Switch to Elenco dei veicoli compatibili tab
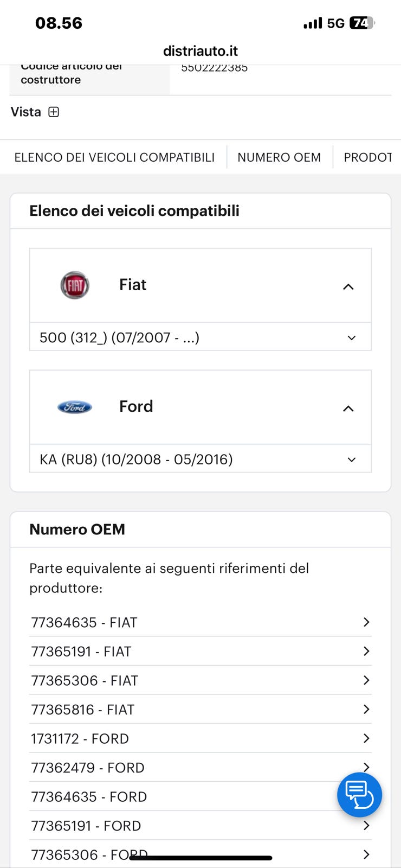 pos(114,157)
